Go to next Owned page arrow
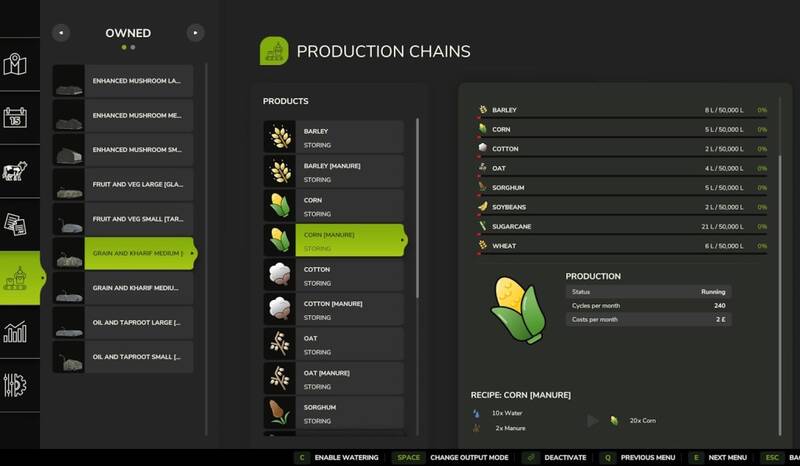Screen dimensions: 800x466 [x=195, y=33]
